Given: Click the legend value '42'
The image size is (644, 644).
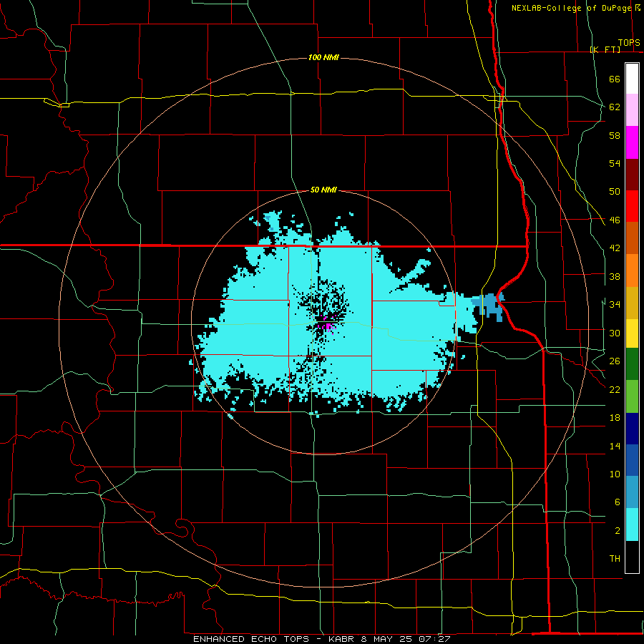Looking at the screenshot, I should click(x=615, y=248).
